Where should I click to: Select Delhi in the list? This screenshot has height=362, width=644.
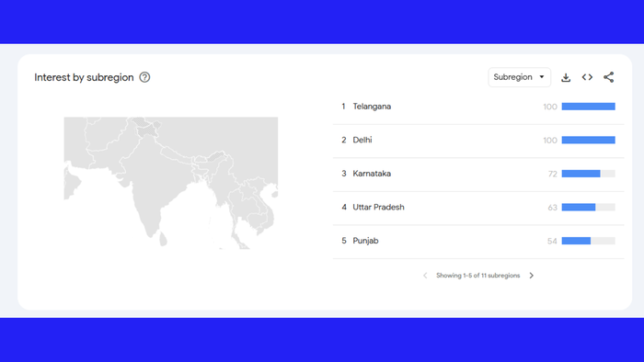click(x=362, y=141)
